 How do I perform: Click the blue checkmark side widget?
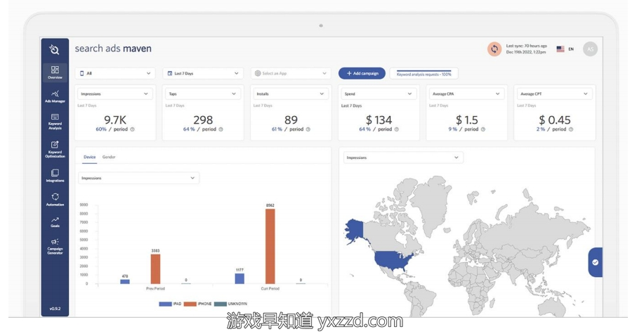pos(596,262)
